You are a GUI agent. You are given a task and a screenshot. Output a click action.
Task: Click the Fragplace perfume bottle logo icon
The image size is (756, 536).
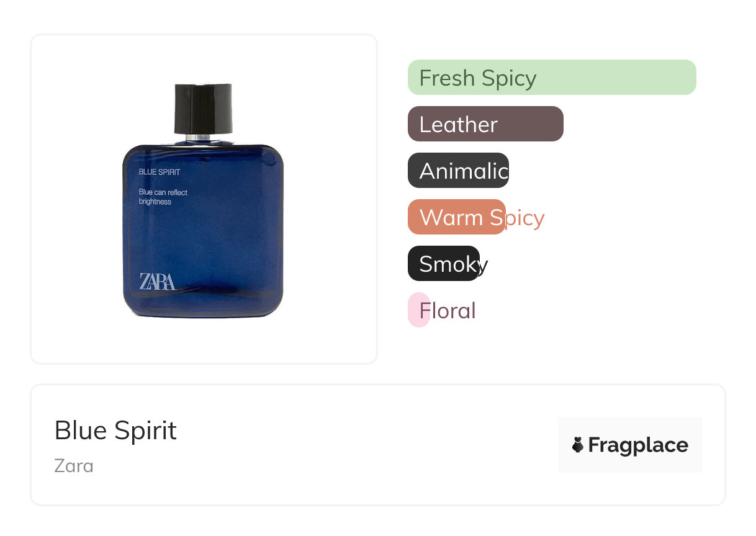click(x=578, y=445)
